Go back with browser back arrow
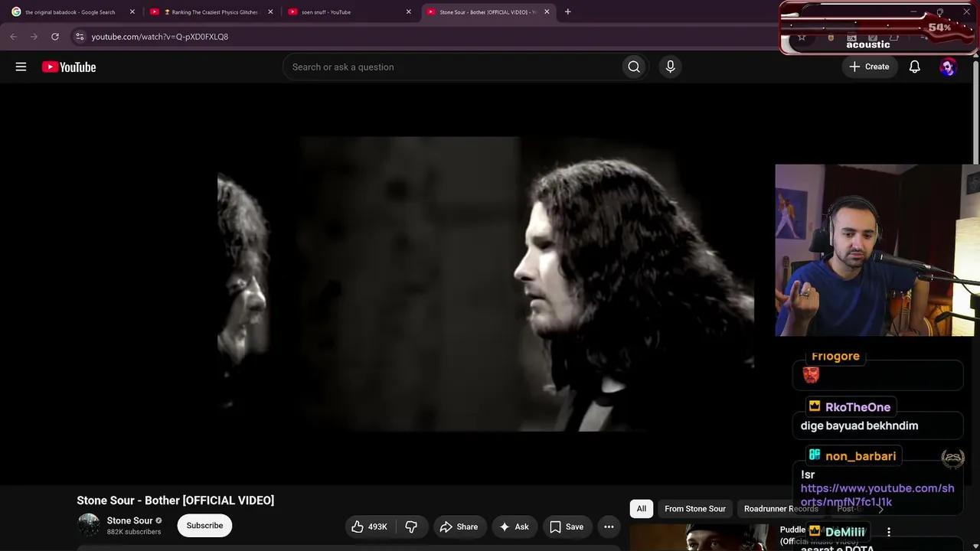The height and width of the screenshot is (551, 980). click(13, 36)
